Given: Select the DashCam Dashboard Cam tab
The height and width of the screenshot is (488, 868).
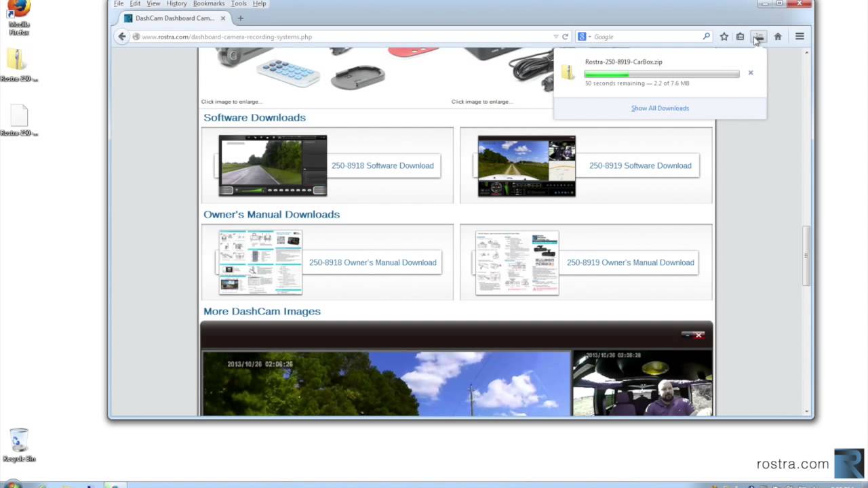Looking at the screenshot, I should 174,18.
